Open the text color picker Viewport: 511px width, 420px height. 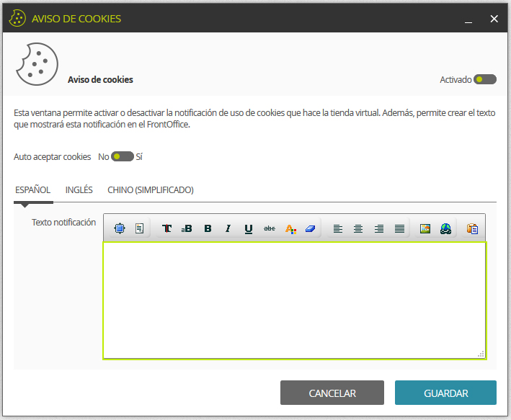coord(290,229)
